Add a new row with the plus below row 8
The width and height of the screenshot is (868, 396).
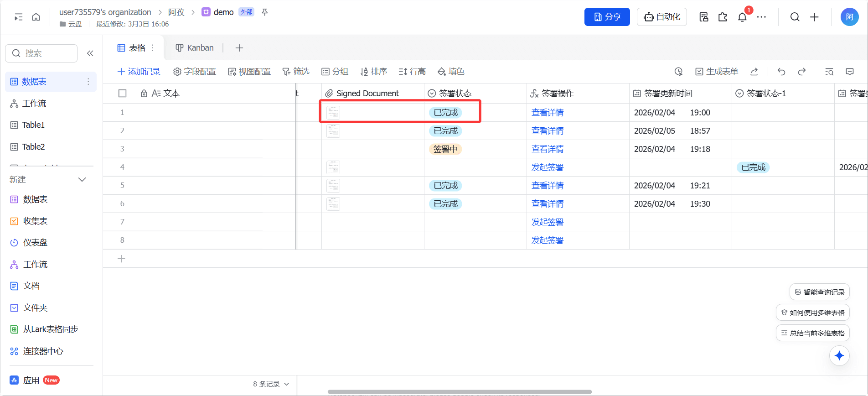pyautogui.click(x=121, y=259)
